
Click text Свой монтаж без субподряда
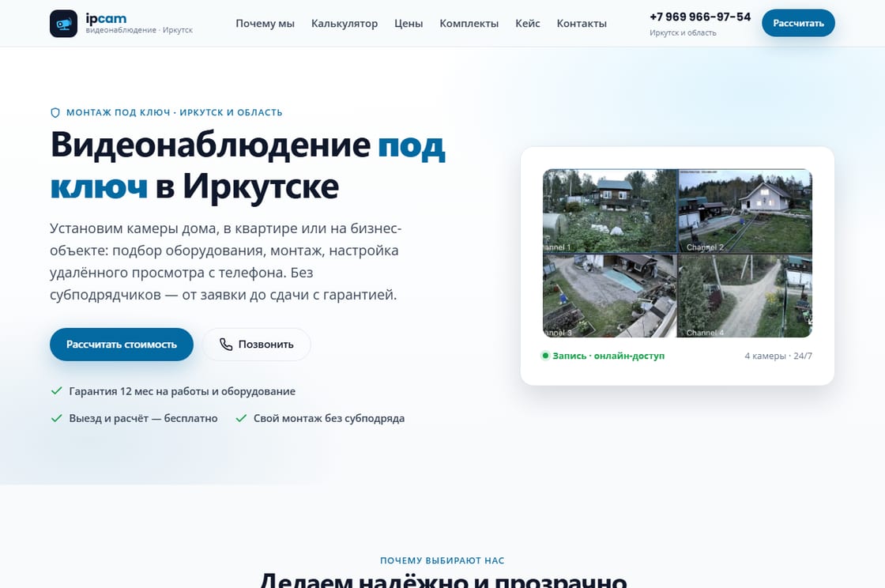[329, 418]
